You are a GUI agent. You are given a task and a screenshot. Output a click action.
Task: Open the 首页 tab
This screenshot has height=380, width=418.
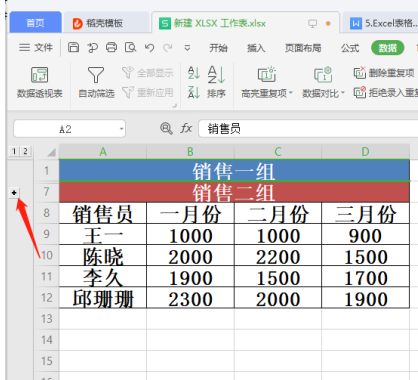[35, 23]
